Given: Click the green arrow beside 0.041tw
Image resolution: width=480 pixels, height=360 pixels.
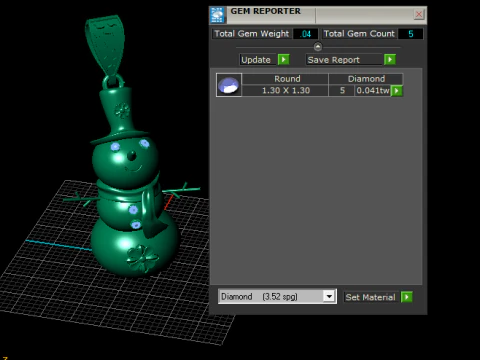Looking at the screenshot, I should pos(396,91).
